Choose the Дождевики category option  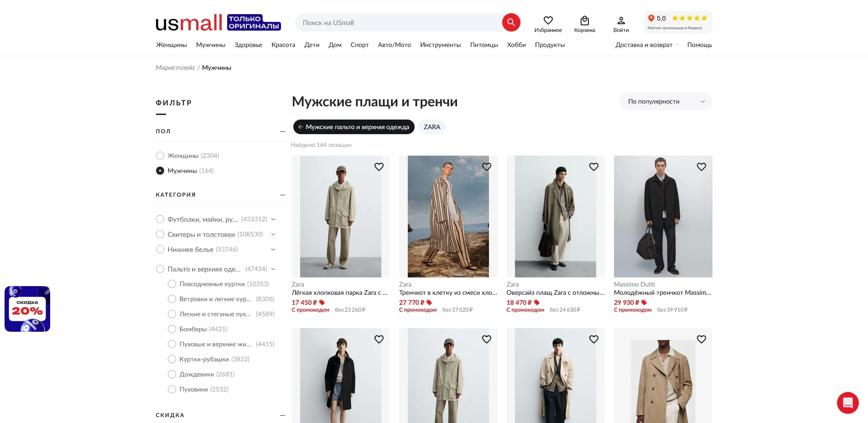click(x=172, y=374)
